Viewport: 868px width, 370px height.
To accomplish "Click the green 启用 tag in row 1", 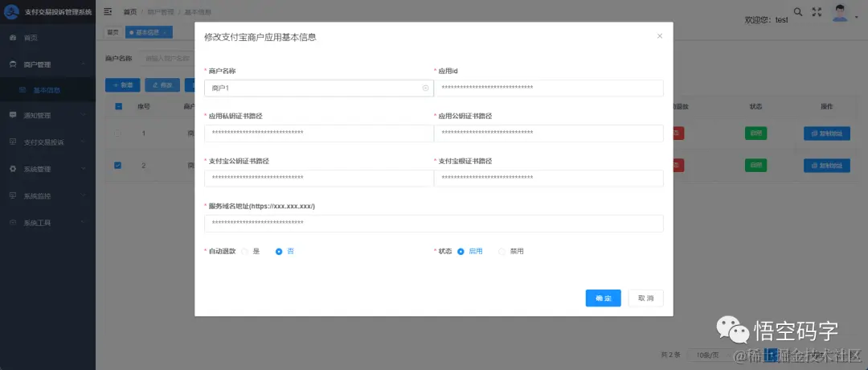I will (x=755, y=134).
